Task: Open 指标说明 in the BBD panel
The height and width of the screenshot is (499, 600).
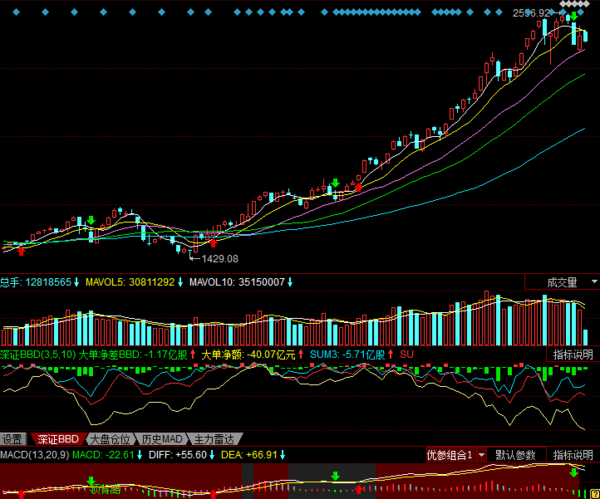Action: (573, 354)
